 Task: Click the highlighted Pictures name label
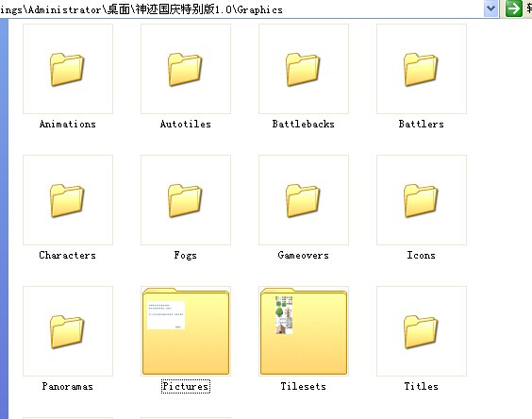186,386
